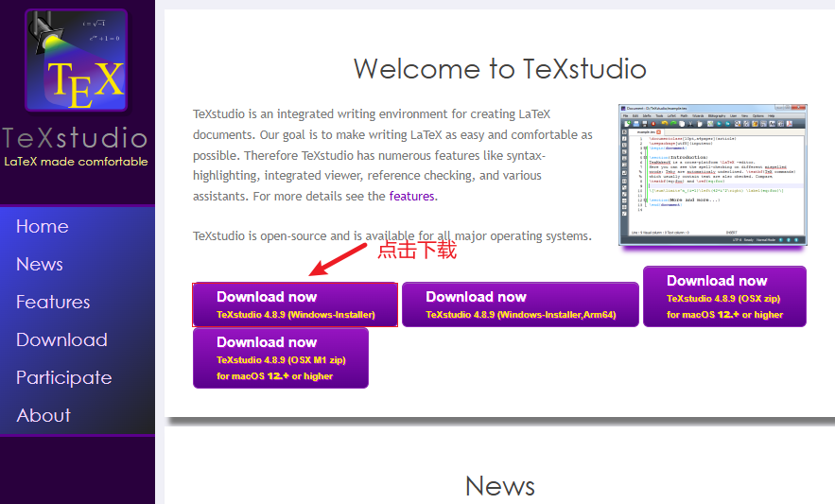835x504 pixels.
Task: Open the About page
Action: coord(43,415)
